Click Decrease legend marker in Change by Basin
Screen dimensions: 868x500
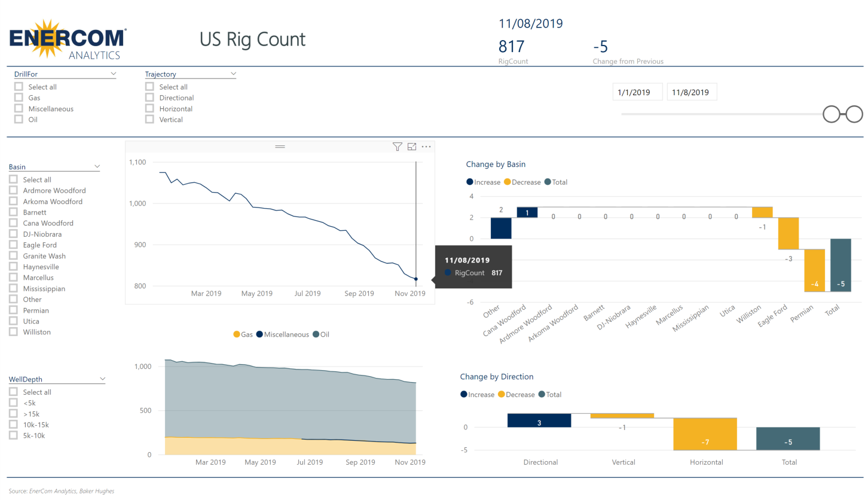click(x=508, y=182)
